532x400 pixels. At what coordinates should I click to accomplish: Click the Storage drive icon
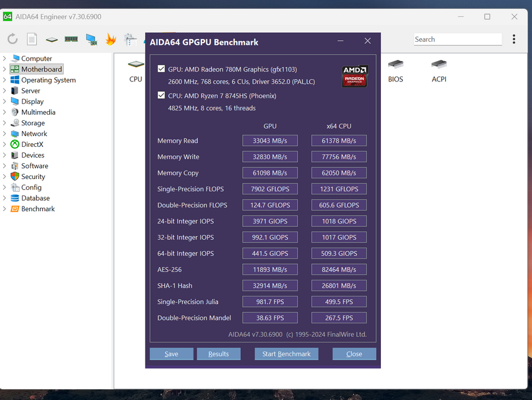15,123
